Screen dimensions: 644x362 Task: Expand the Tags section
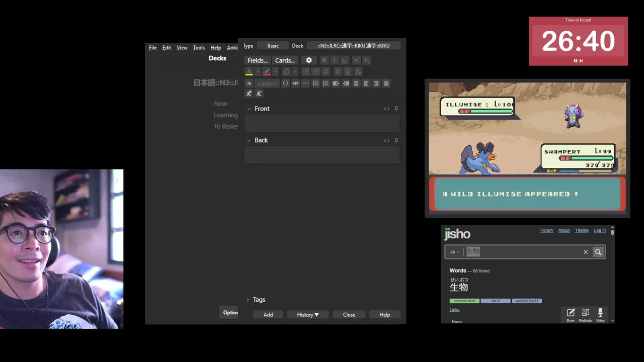[x=248, y=300]
